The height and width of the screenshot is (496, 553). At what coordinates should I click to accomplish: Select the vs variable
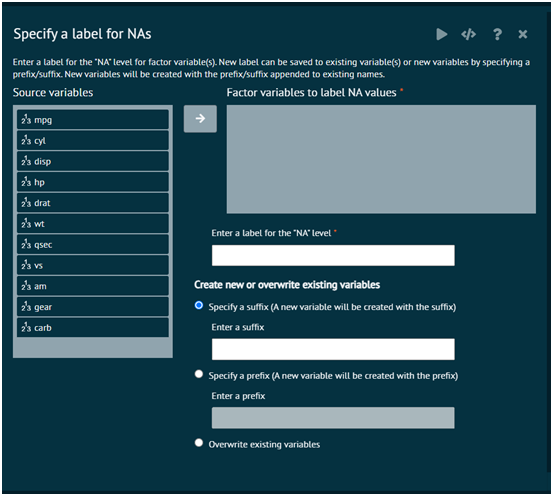click(93, 265)
